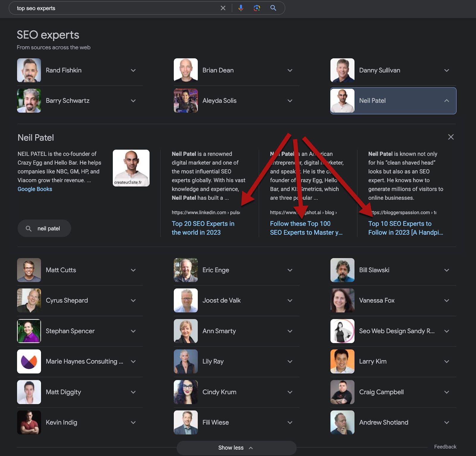Click Rand Fishkin's photo thumbnail

[29, 70]
